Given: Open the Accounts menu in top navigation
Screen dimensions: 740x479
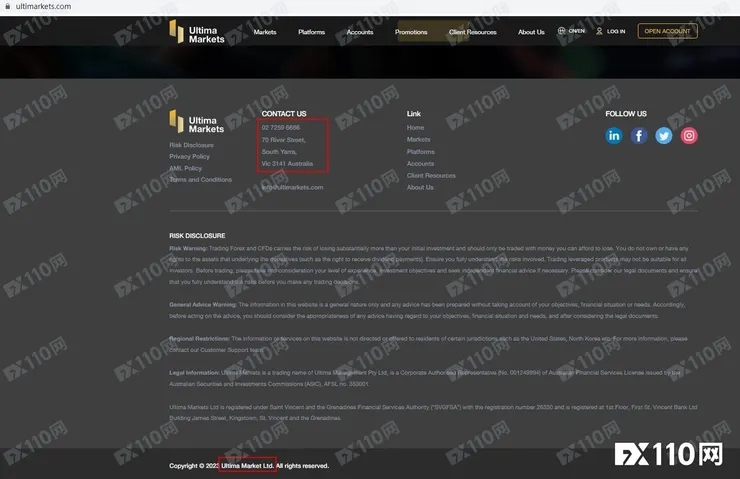Looking at the screenshot, I should (x=360, y=32).
